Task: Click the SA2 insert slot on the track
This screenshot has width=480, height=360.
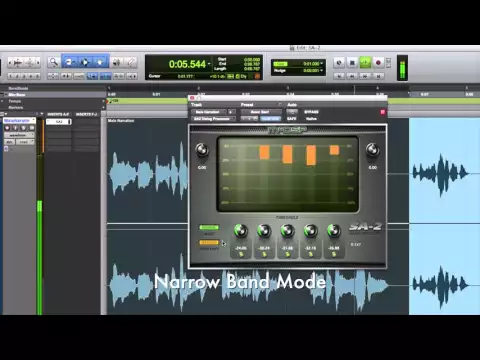Action: tap(59, 122)
